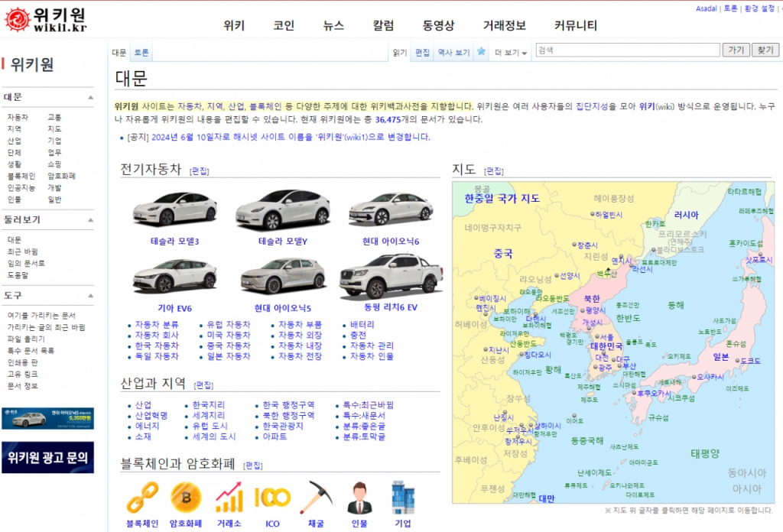Image resolution: width=783 pixels, height=532 pixels.
Task: Open the 테슬라 모델3 car image
Action: [x=175, y=208]
